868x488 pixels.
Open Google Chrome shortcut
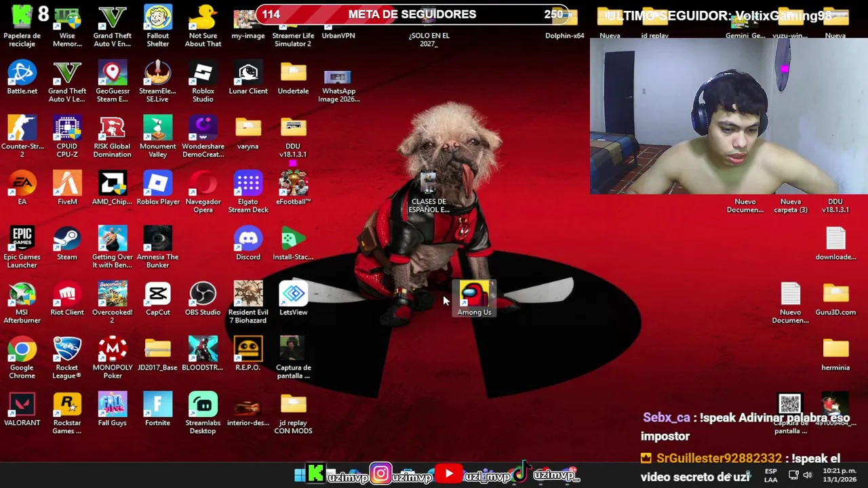coord(22,358)
